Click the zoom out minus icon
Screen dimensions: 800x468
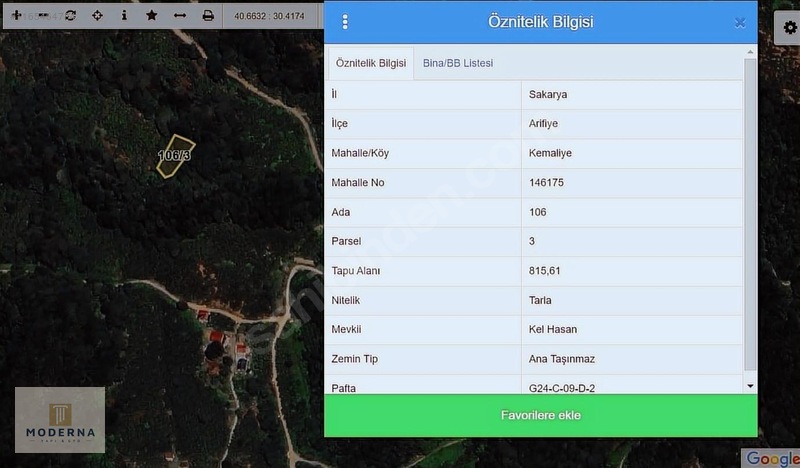[x=43, y=15]
